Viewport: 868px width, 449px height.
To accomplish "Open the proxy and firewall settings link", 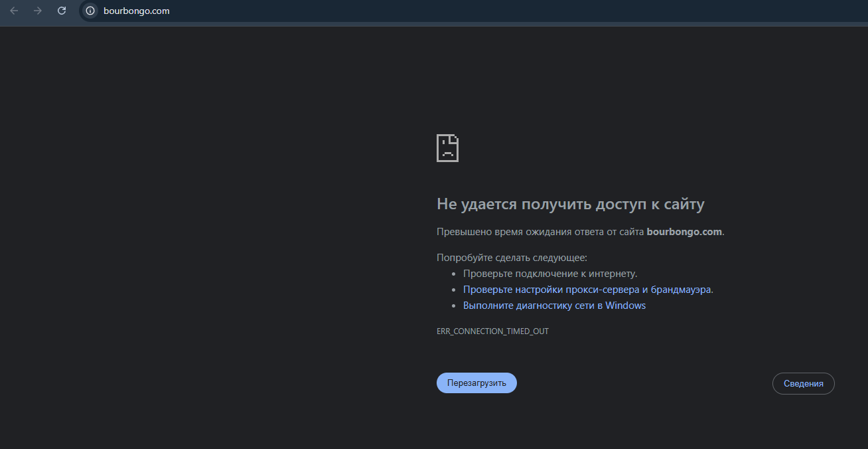I will [587, 290].
